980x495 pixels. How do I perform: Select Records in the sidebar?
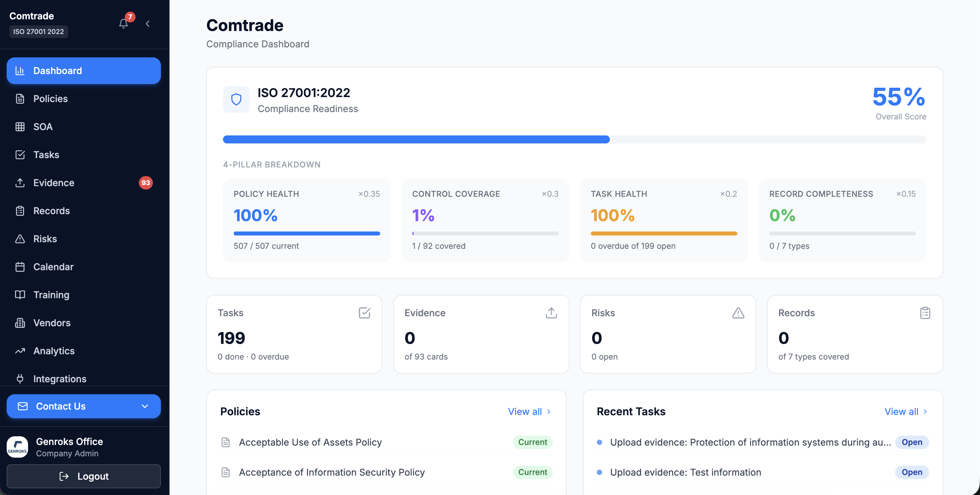tap(84, 210)
